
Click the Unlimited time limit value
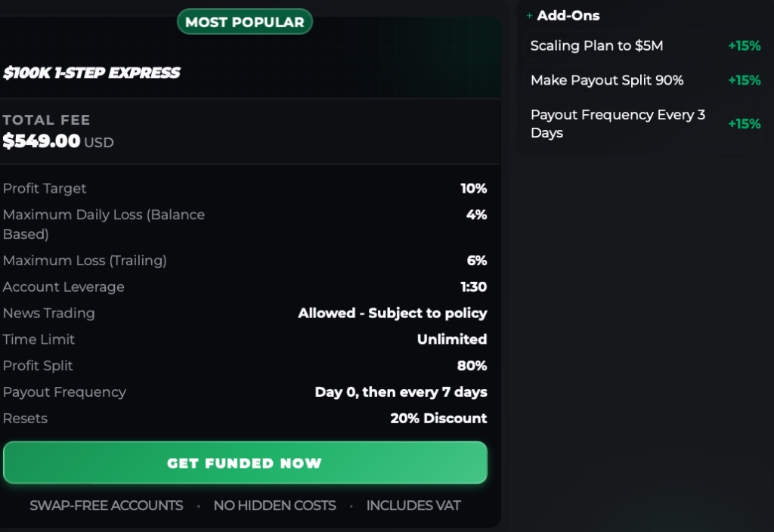coord(451,339)
